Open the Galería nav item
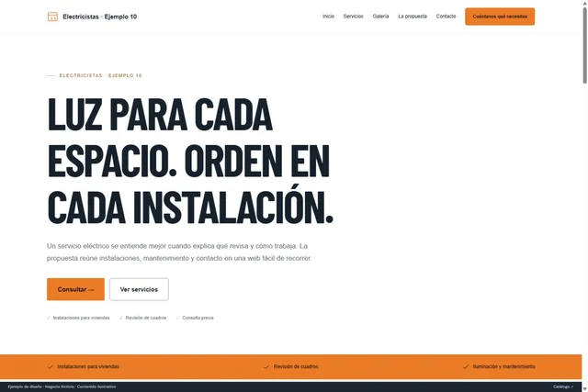The image size is (588, 392). [x=380, y=17]
